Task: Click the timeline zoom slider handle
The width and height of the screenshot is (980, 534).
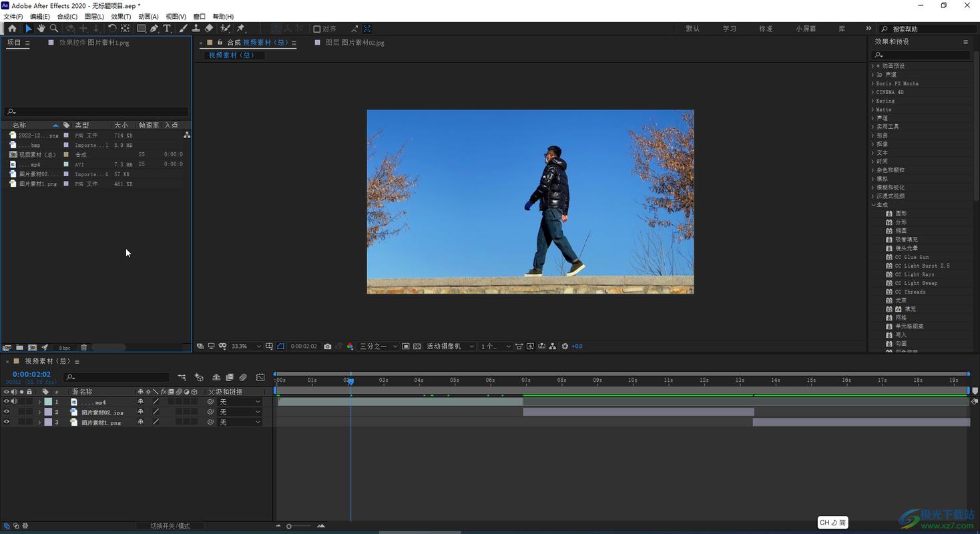Action: click(x=288, y=526)
